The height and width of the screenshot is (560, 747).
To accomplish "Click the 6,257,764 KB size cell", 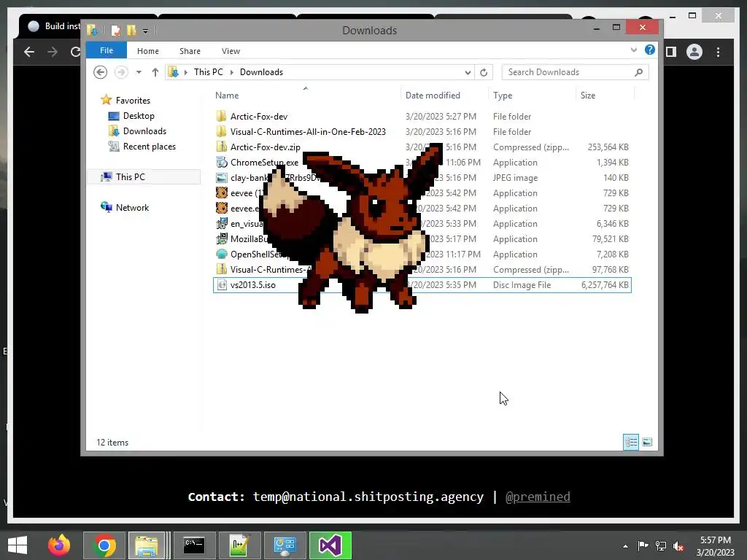I will click(605, 285).
